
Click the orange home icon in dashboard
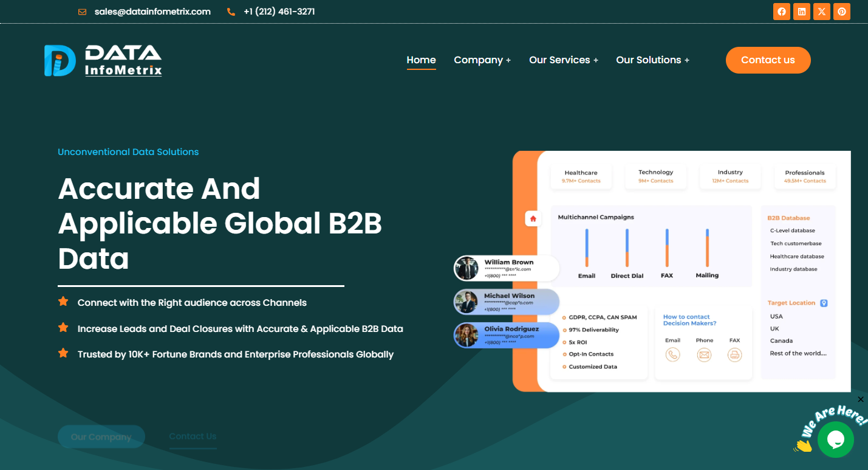coord(533,219)
